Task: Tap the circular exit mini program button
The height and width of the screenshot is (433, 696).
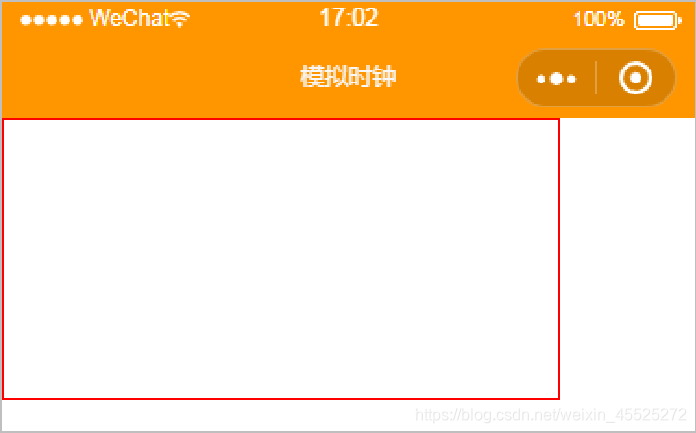Action: coord(636,78)
